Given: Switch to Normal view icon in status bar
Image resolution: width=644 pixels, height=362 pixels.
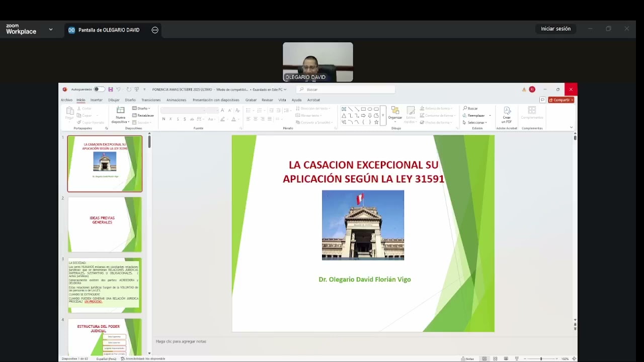Looking at the screenshot, I should (485, 358).
